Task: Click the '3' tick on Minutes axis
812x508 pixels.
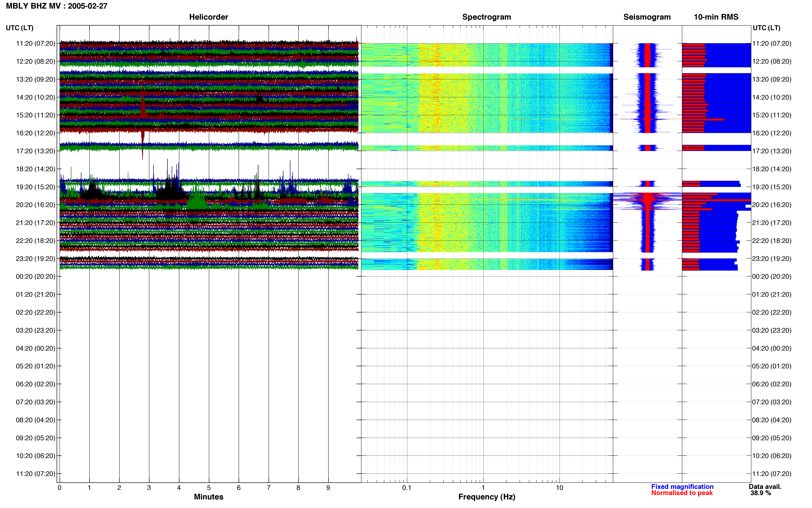Action: pos(149,488)
